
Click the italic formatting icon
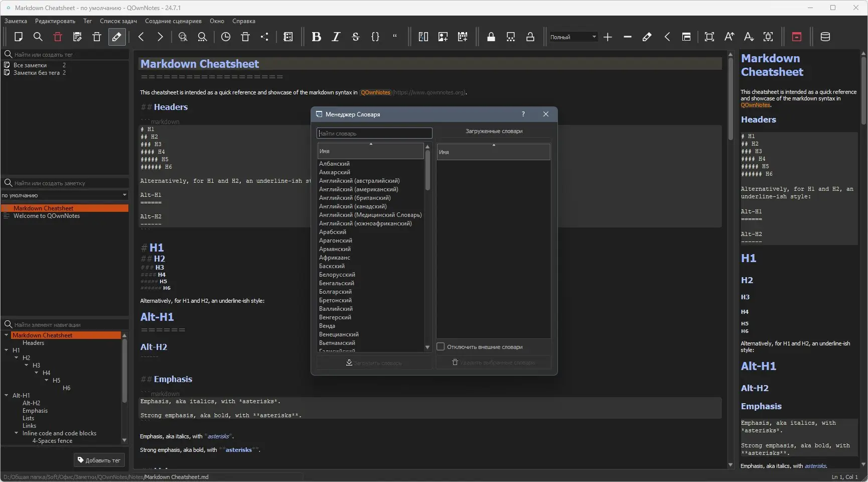(336, 37)
